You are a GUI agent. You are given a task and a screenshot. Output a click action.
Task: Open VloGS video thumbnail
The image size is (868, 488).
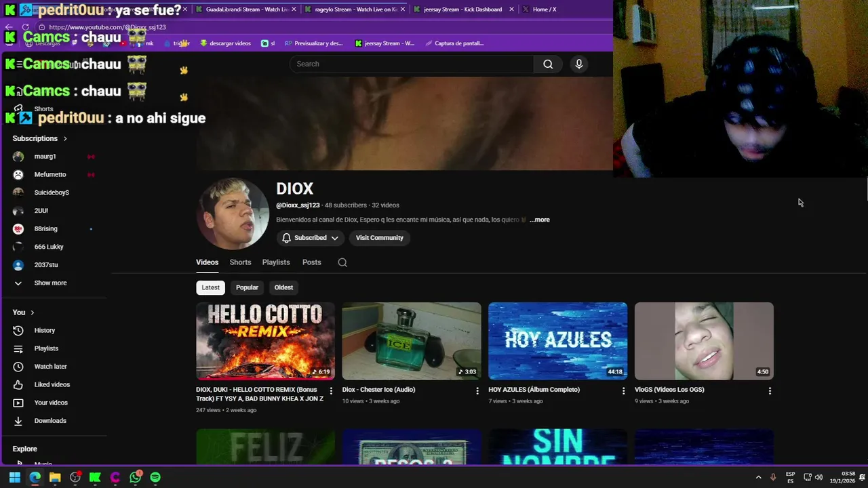tap(704, 341)
